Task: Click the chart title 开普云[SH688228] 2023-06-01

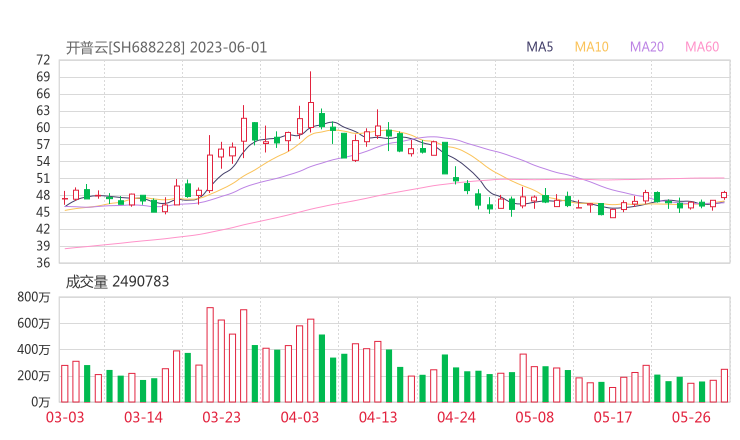Action: tap(166, 47)
